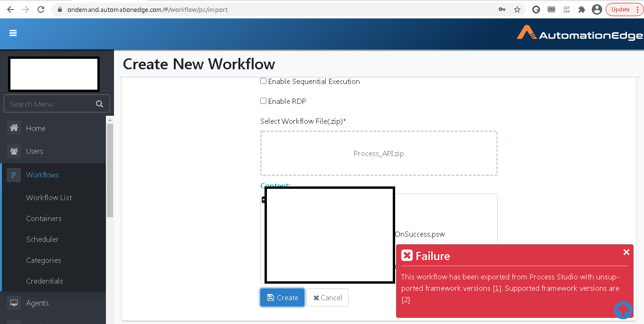644x324 pixels.
Task: Go back in browser history
Action: [10, 9]
